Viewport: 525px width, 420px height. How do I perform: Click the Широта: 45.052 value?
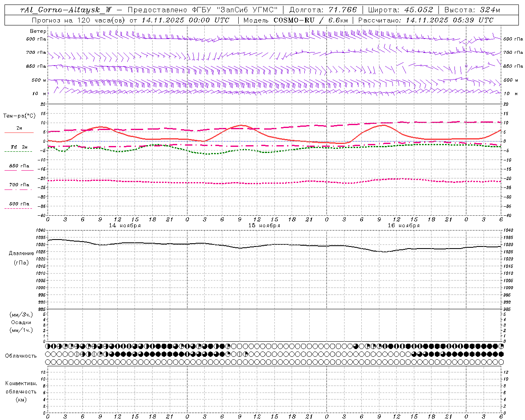click(x=400, y=10)
